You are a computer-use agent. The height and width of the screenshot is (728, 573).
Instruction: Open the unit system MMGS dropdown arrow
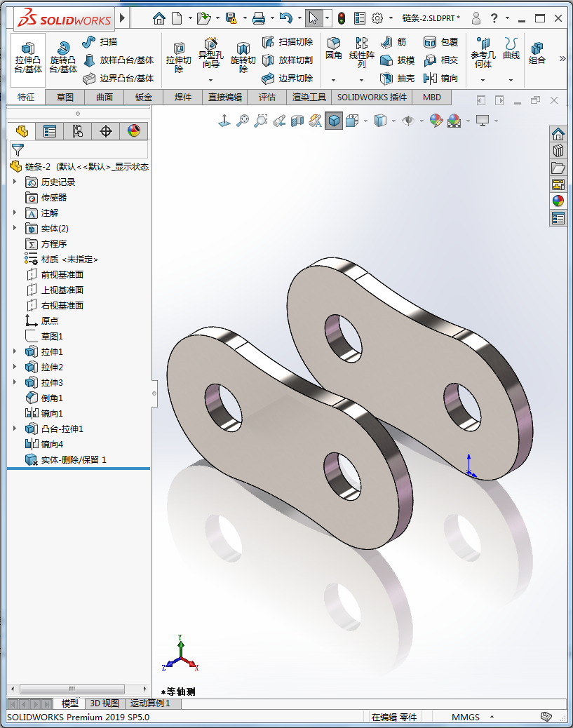coord(492,716)
